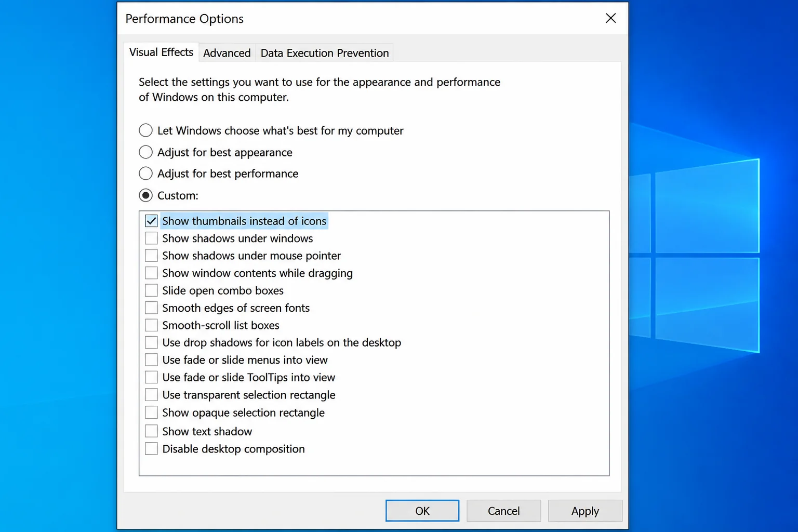Switch to the Visual Effects tab
Screen dimensions: 798x532
tap(161, 52)
